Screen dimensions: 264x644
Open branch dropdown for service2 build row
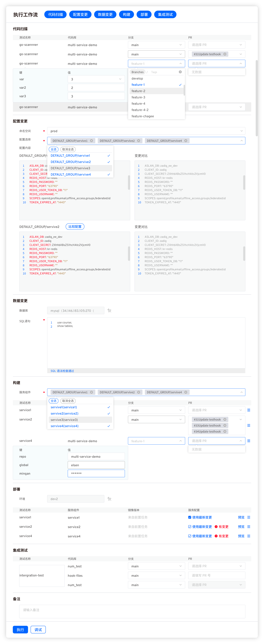[157, 419]
